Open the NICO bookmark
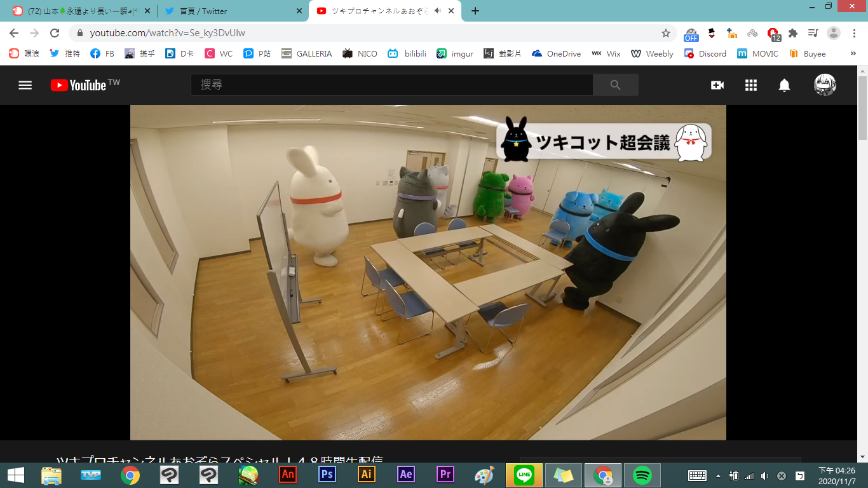The width and height of the screenshot is (868, 488). point(360,54)
